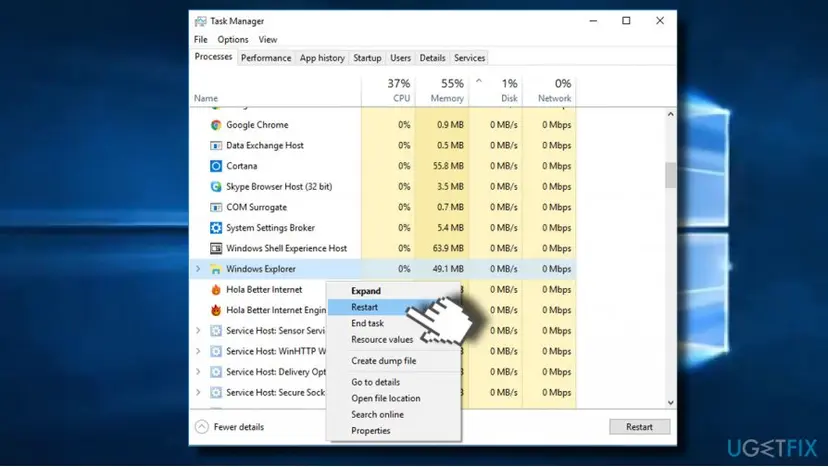Select the Data Exchange Host row name

(265, 146)
